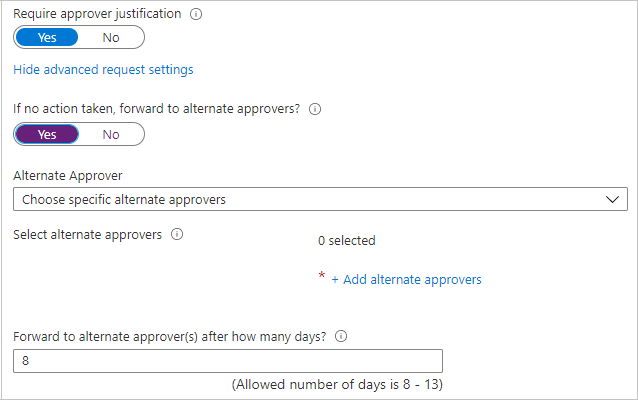Set Require approver justification to Yes
Screen dimensions: 638x400
(47, 38)
